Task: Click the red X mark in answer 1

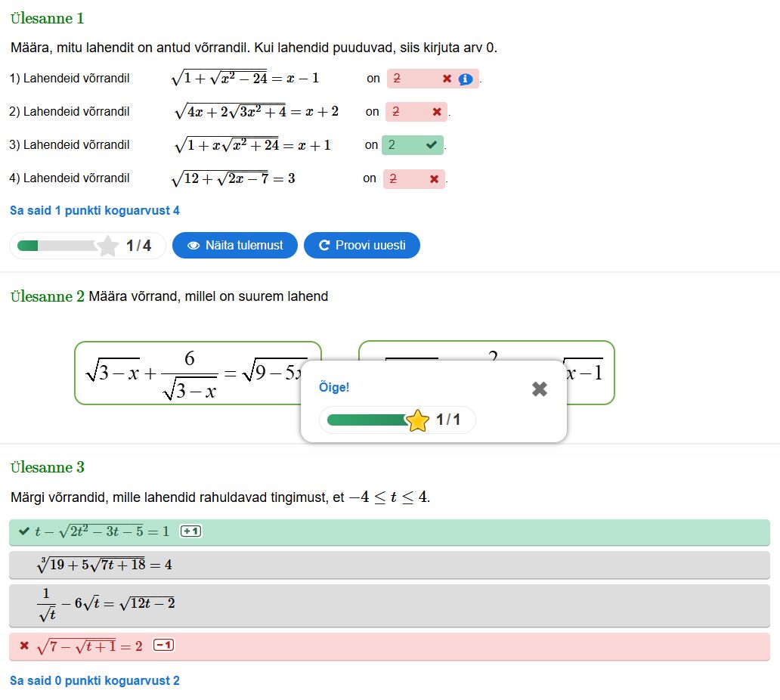Action: pyautogui.click(x=447, y=79)
